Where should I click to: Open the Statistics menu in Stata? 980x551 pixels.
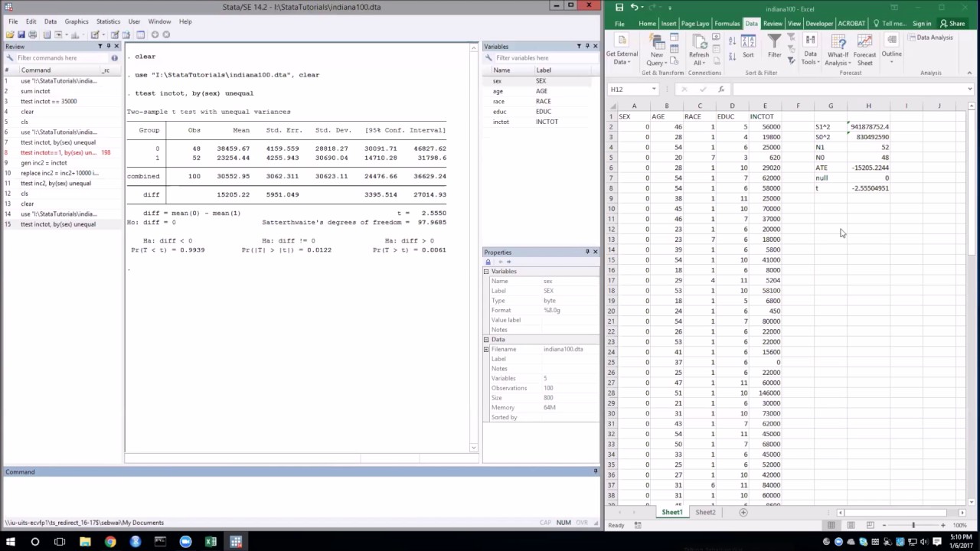pyautogui.click(x=108, y=21)
